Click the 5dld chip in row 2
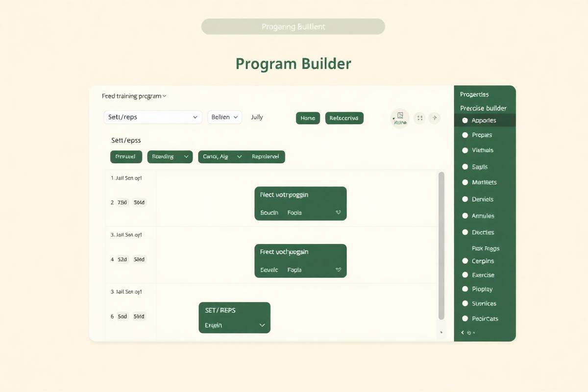Screen dimensions: 588x392 point(139,202)
